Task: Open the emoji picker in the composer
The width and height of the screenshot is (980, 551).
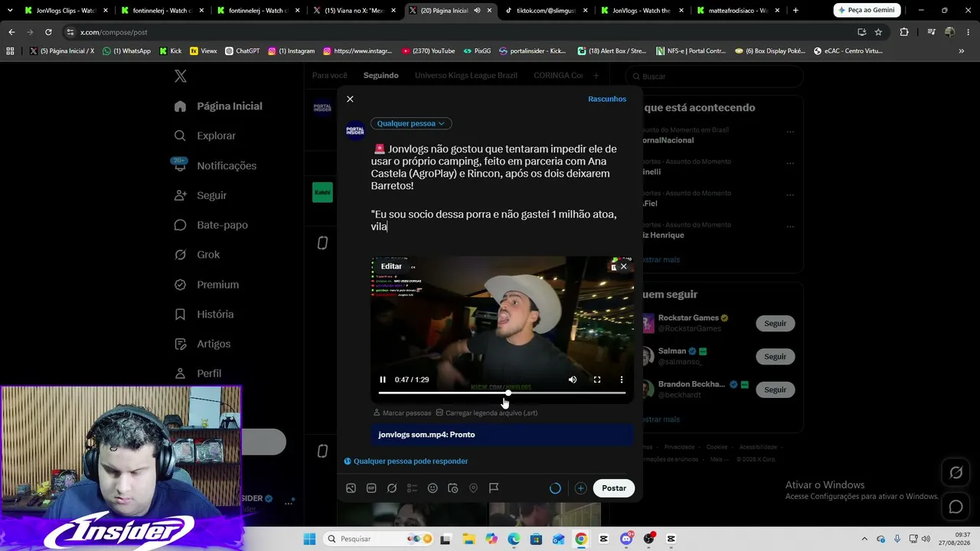Action: [433, 488]
